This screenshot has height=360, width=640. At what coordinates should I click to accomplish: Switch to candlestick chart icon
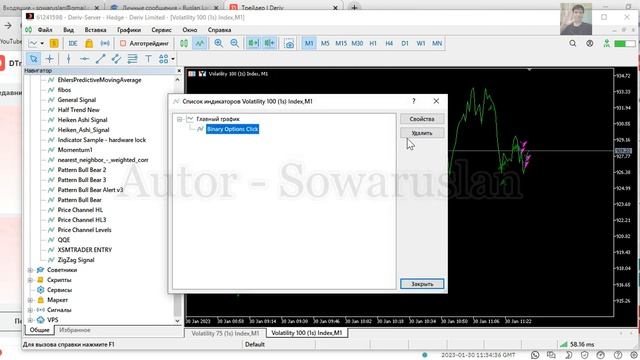(x=184, y=43)
